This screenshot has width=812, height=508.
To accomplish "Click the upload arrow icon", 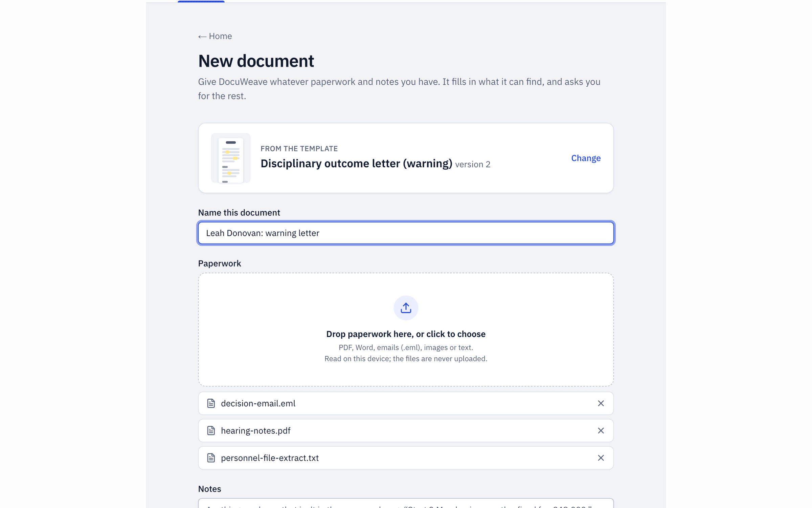I will tap(406, 308).
